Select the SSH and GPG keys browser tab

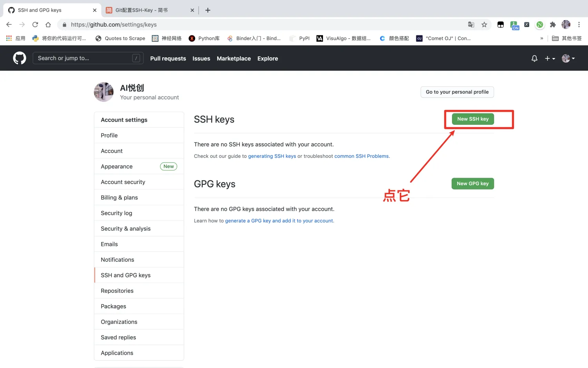[x=52, y=10]
